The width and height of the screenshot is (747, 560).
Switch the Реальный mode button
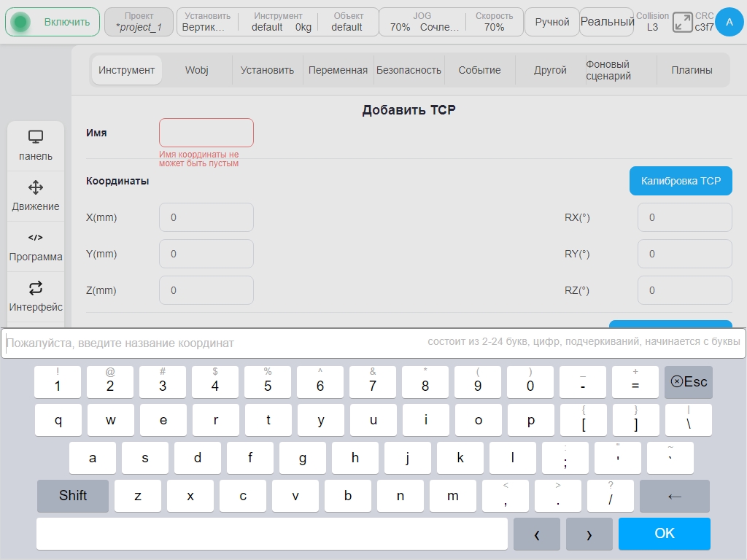click(607, 22)
